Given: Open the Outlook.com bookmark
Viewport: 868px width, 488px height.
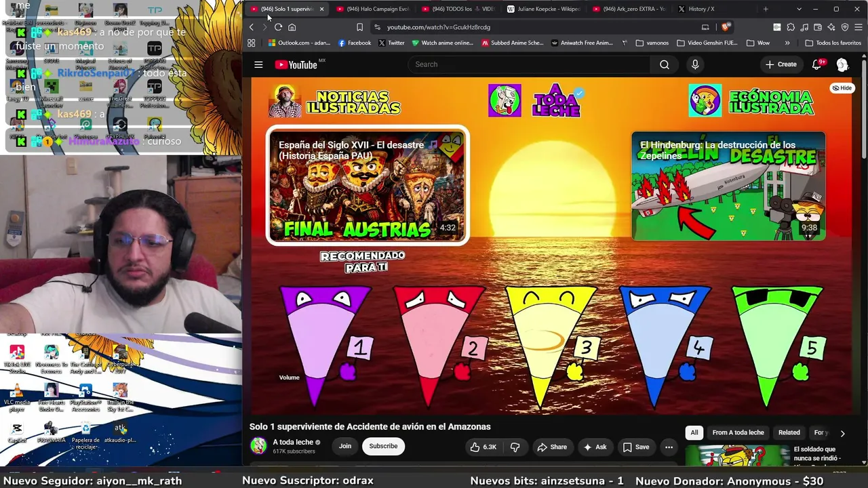Looking at the screenshot, I should tap(299, 43).
